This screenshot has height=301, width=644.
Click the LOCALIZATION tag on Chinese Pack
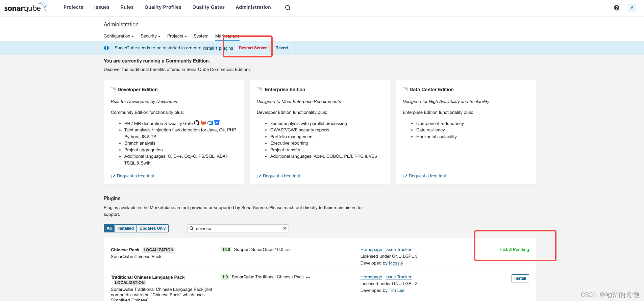tap(158, 250)
